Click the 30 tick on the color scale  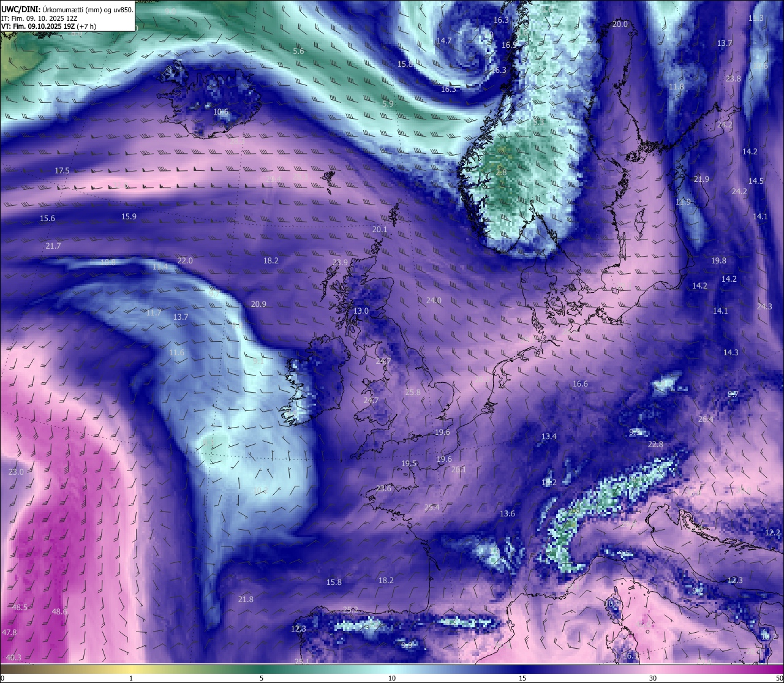coord(653,678)
